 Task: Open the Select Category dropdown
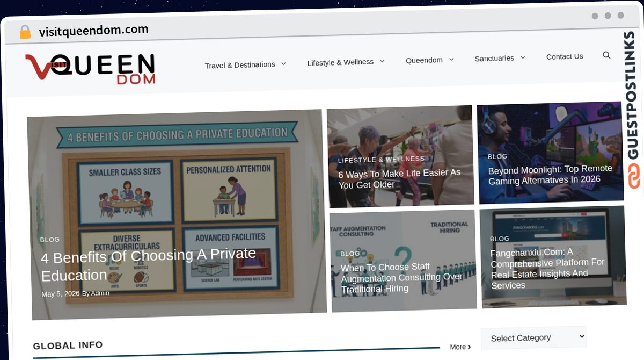(533, 337)
